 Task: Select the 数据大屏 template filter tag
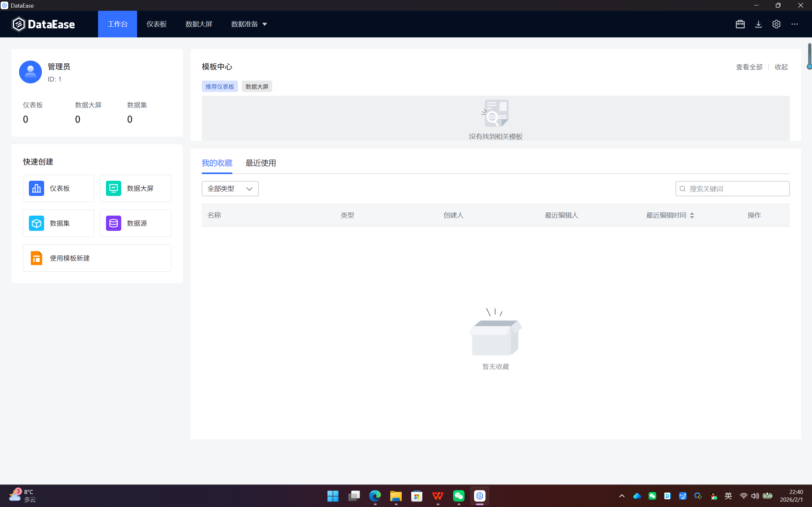(257, 87)
